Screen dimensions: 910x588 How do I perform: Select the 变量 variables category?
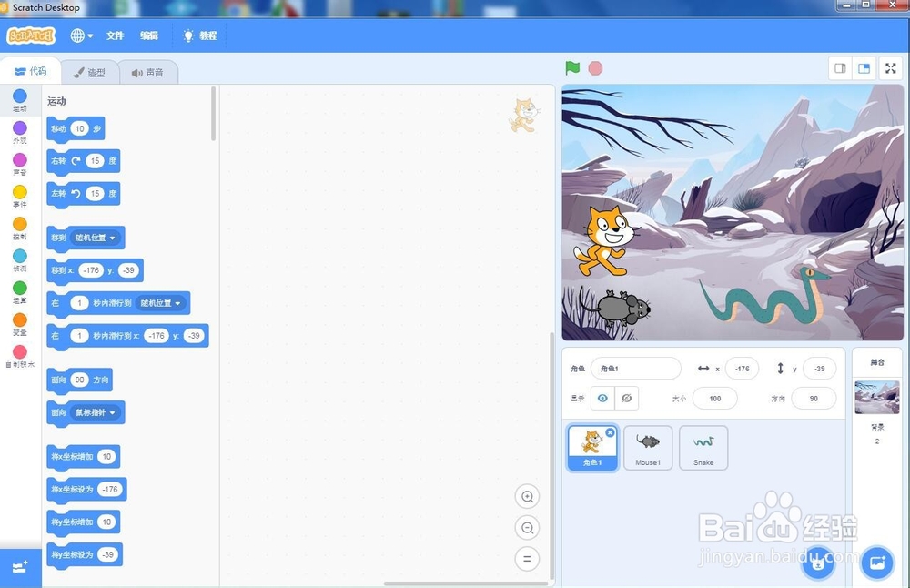tap(20, 323)
